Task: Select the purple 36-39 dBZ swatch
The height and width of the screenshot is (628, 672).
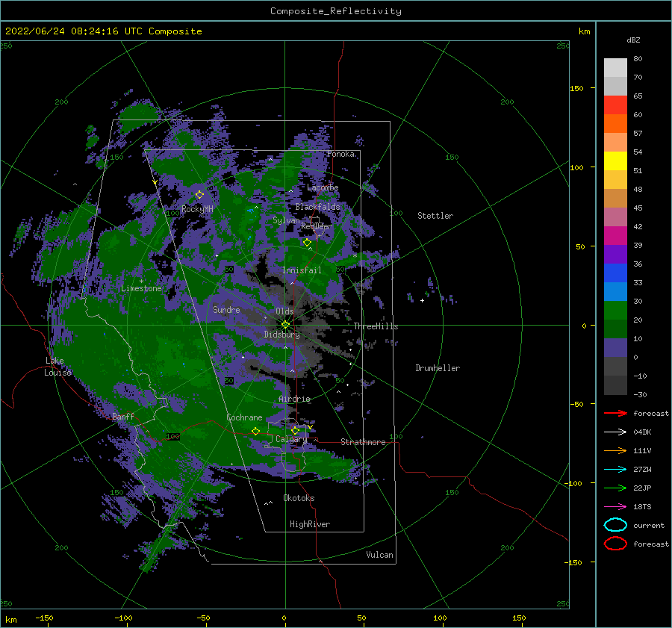Action: pos(615,254)
